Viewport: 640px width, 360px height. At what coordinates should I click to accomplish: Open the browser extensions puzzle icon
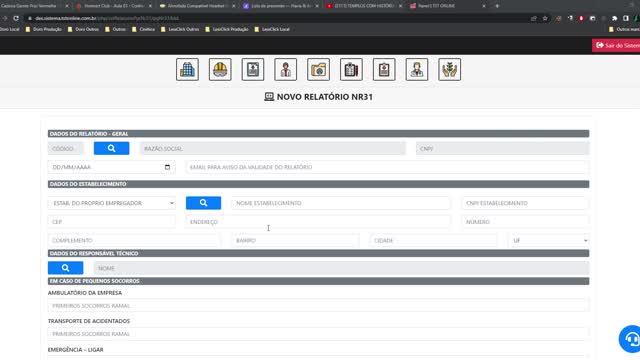pyautogui.click(x=615, y=18)
